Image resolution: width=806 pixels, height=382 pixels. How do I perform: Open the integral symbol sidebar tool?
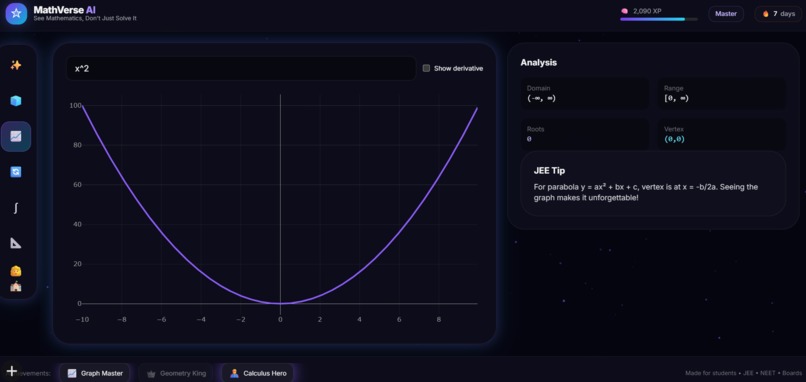pyautogui.click(x=16, y=208)
